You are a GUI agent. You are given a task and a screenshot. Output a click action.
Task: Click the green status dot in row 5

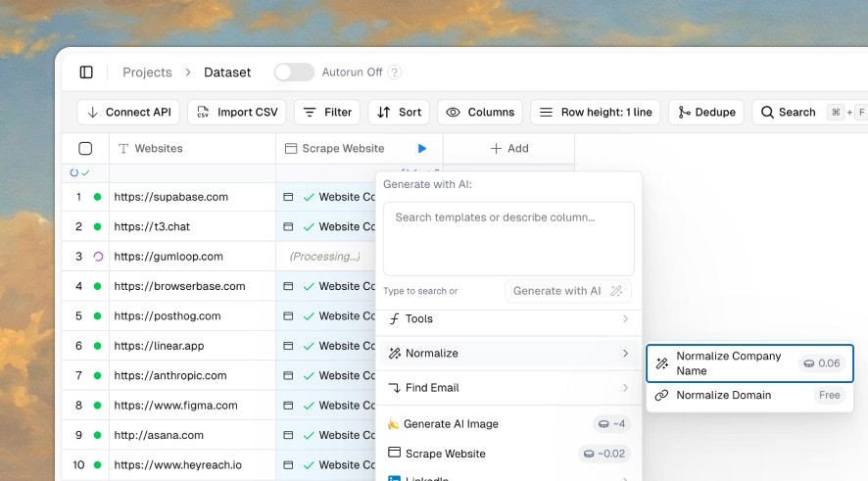(97, 316)
